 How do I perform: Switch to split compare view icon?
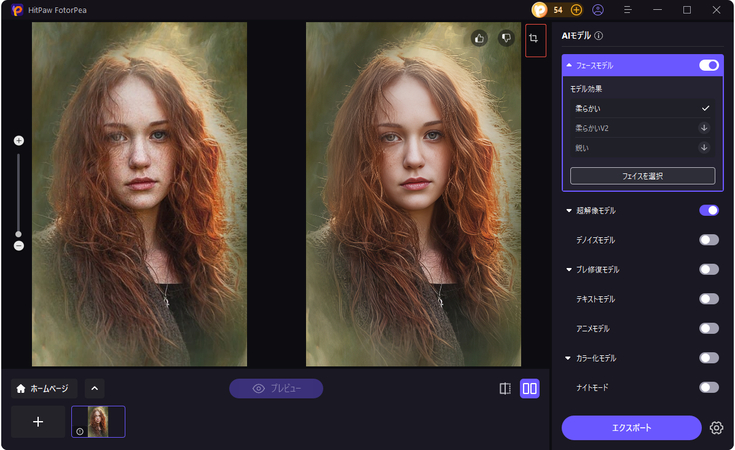pos(505,389)
